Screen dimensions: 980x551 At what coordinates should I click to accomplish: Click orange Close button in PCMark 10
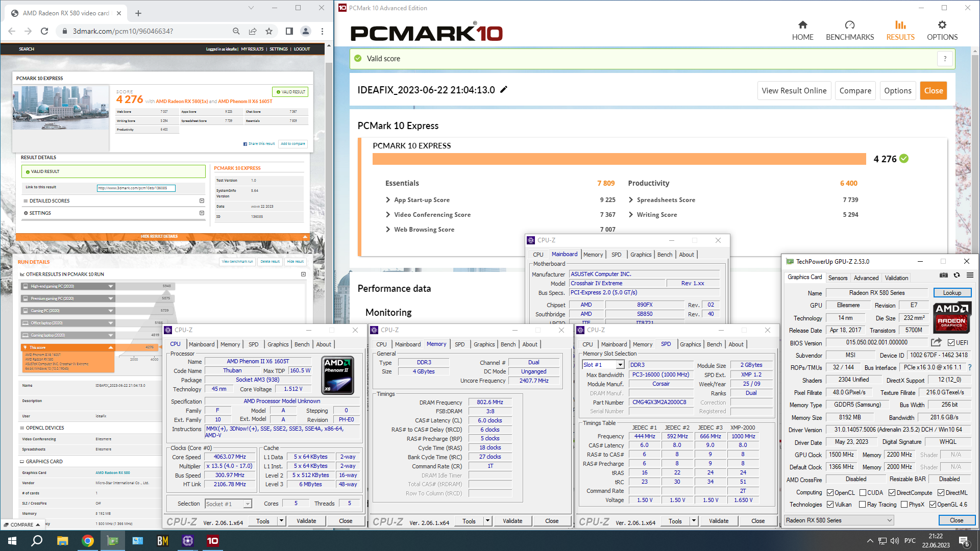(x=933, y=91)
